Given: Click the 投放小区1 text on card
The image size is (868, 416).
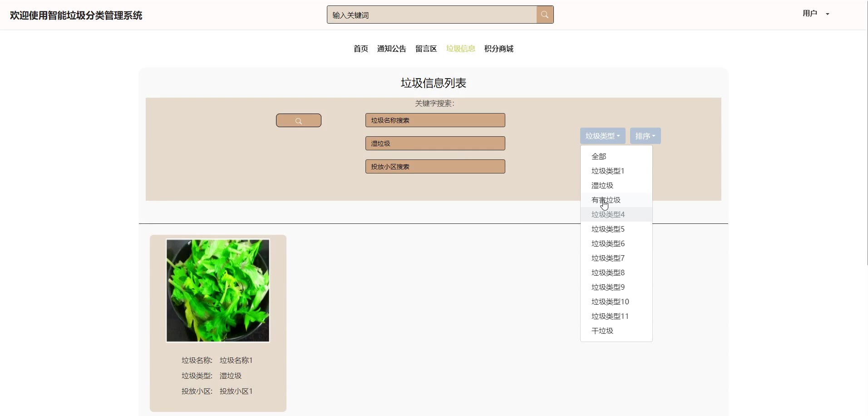Looking at the screenshot, I should 236,391.
